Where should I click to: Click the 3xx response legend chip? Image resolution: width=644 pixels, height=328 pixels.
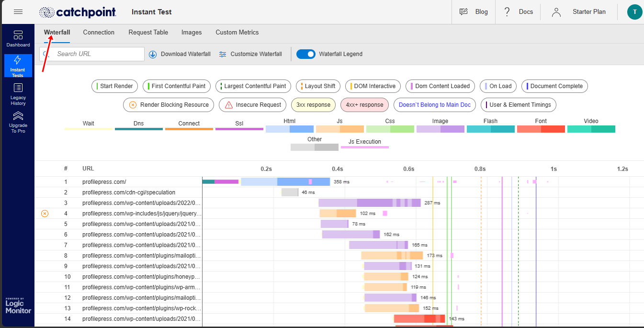(x=313, y=105)
